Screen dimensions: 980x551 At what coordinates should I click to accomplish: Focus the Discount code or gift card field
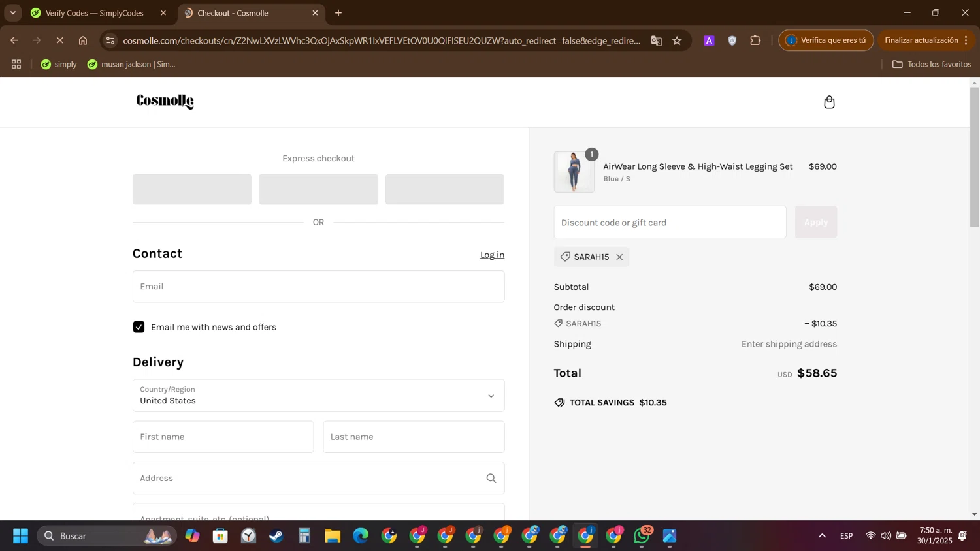pyautogui.click(x=670, y=222)
